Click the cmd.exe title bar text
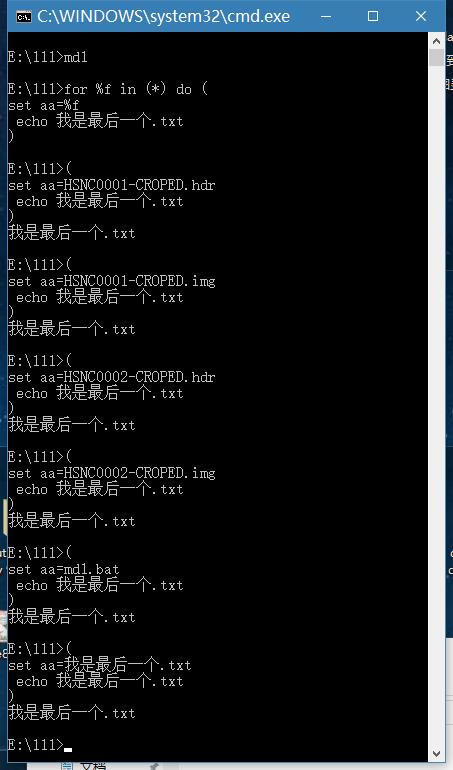453x770 pixels. click(x=164, y=16)
